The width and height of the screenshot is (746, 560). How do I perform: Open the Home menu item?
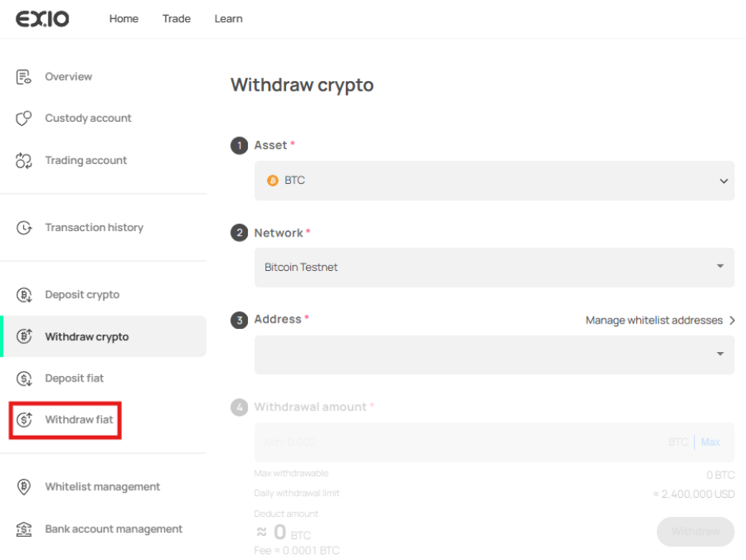pos(124,18)
